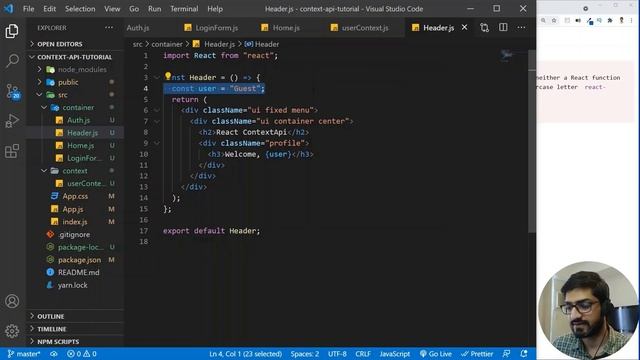
Task: Open the Explorer view in activity bar
Action: click(x=12, y=31)
